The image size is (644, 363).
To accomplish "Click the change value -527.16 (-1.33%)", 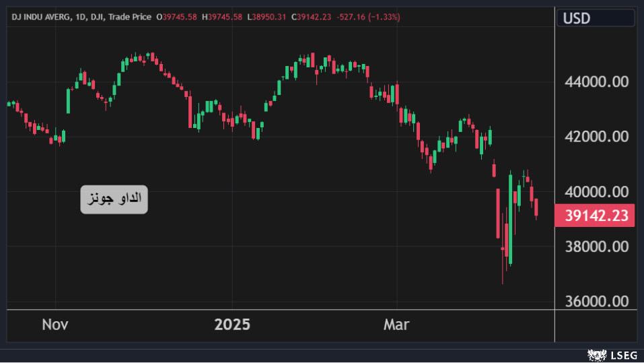I will [368, 17].
